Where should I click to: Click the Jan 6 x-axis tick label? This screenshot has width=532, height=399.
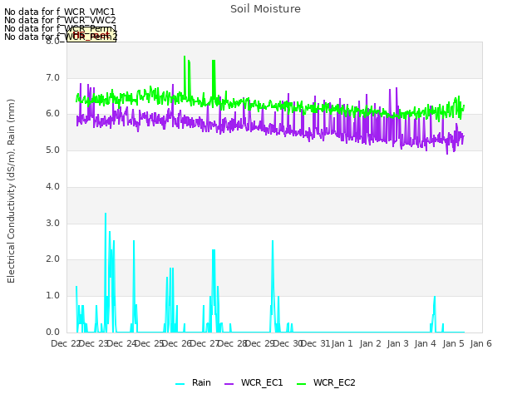point(480,343)
